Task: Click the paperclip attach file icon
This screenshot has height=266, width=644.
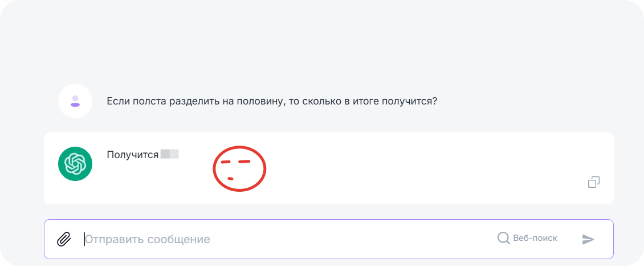Action: click(x=64, y=239)
